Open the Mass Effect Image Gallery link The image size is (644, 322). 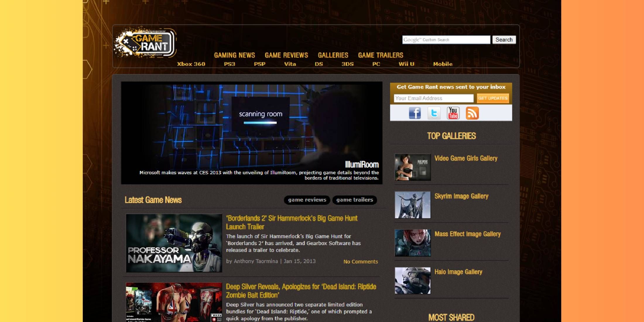pos(467,234)
